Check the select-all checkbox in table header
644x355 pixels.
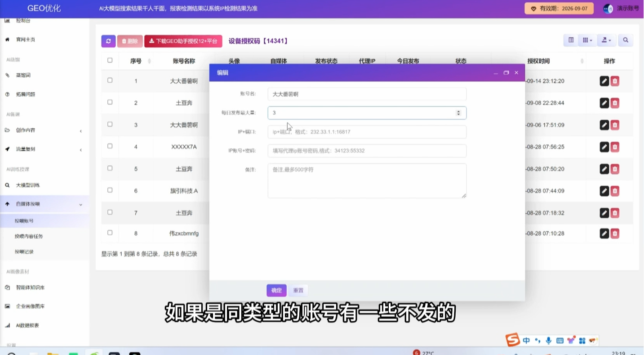point(110,60)
